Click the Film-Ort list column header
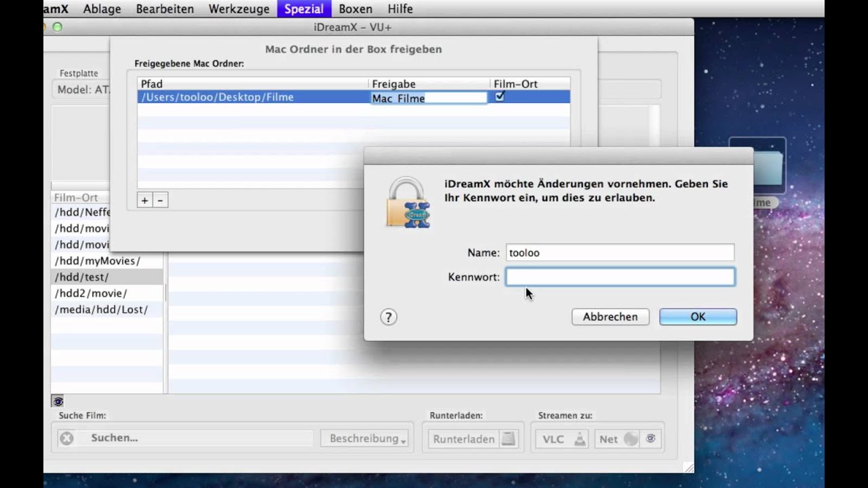 point(81,197)
